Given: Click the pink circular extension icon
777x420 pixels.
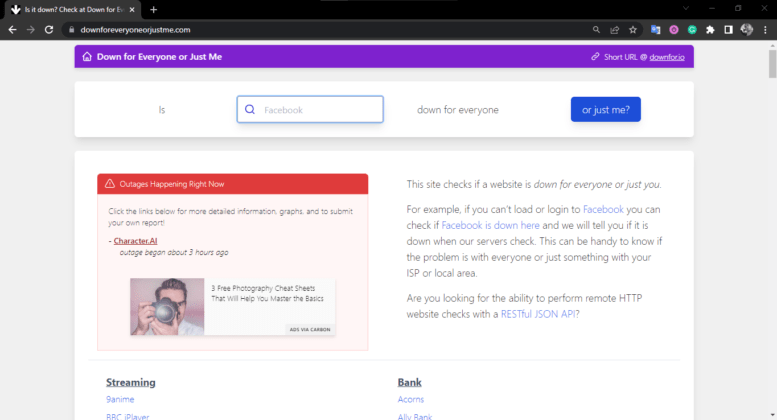Looking at the screenshot, I should [674, 30].
